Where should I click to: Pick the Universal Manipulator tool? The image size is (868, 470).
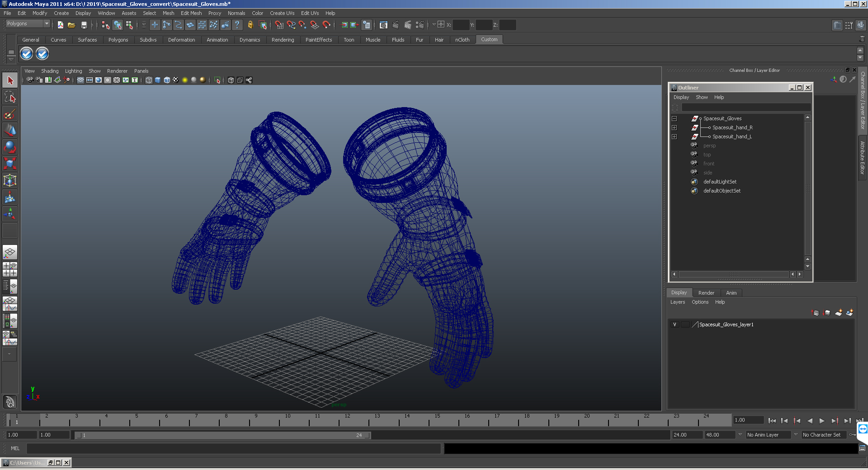(10, 180)
